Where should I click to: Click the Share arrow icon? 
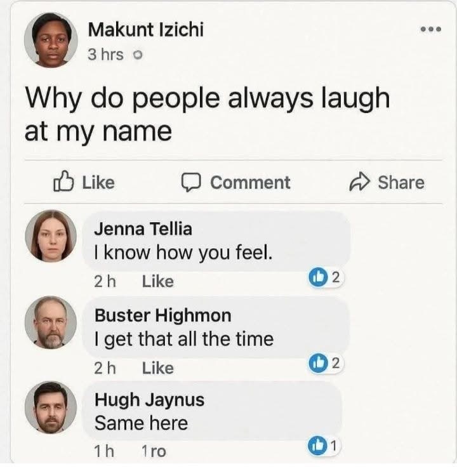[360, 183]
